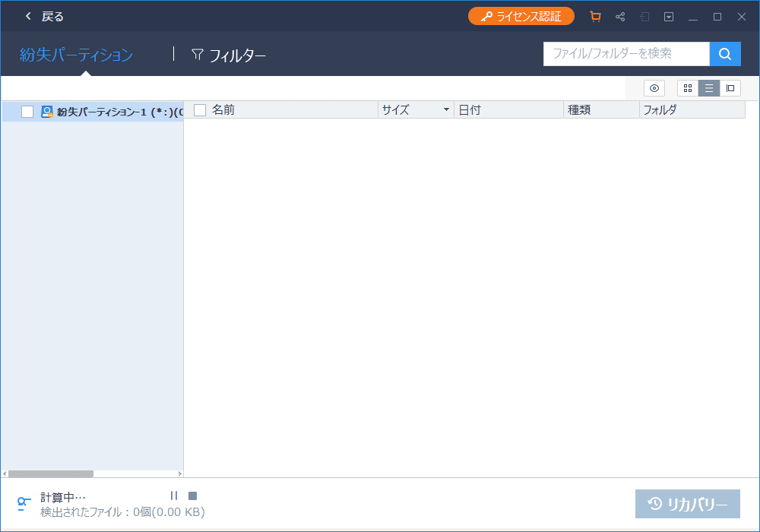
Task: Click the left scroll arrow in tree panel
Action: pyautogui.click(x=5, y=473)
